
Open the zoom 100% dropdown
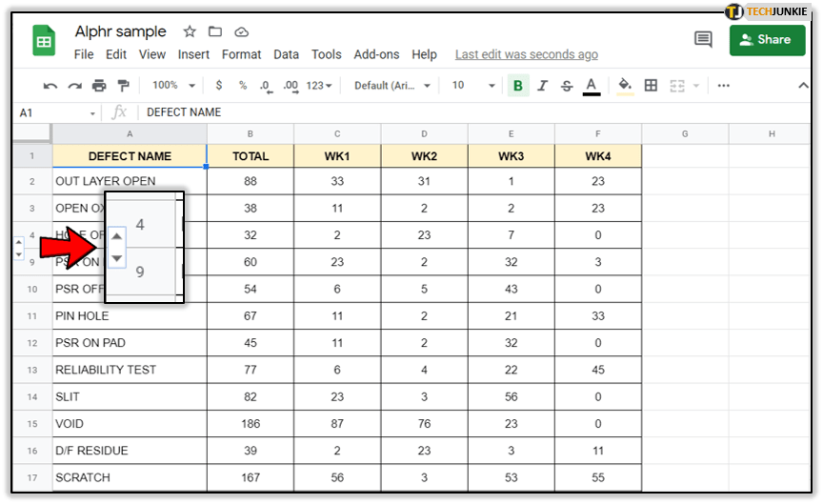[x=173, y=86]
